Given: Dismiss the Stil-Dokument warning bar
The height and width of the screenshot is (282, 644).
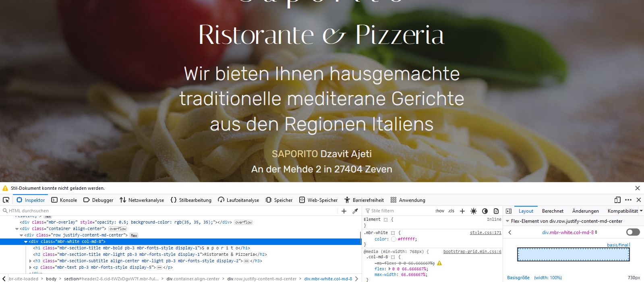Looking at the screenshot, I should click(x=637, y=188).
